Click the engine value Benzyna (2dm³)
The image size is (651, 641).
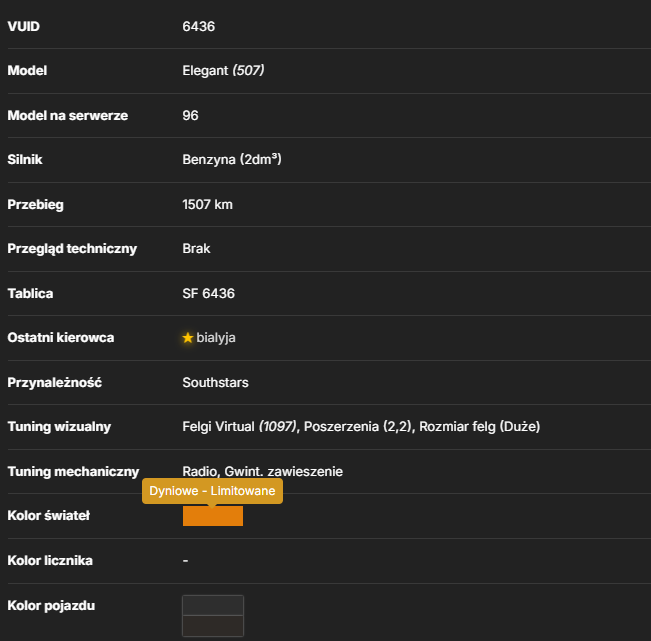(232, 159)
